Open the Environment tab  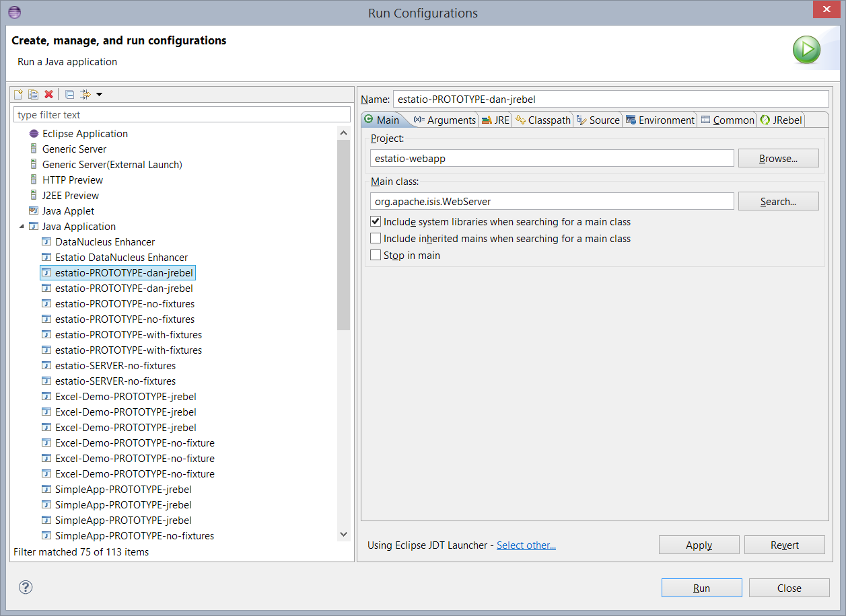(x=660, y=120)
